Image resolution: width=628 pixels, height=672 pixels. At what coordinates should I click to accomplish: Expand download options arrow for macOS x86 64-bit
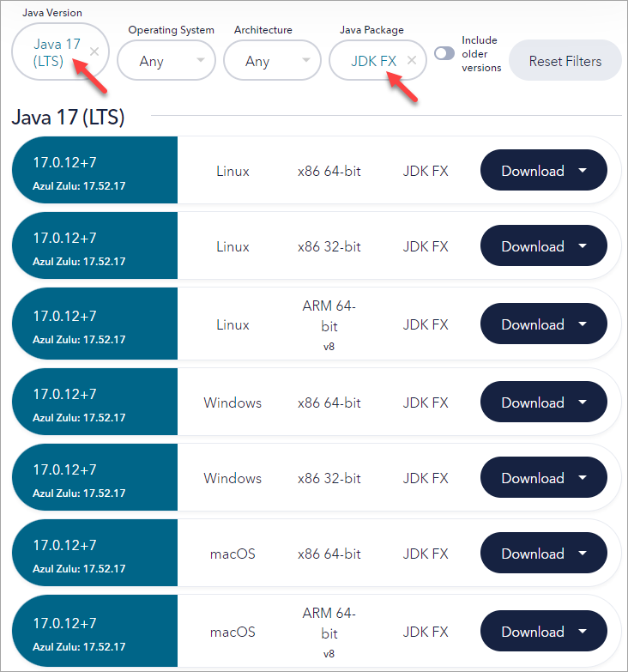(583, 554)
